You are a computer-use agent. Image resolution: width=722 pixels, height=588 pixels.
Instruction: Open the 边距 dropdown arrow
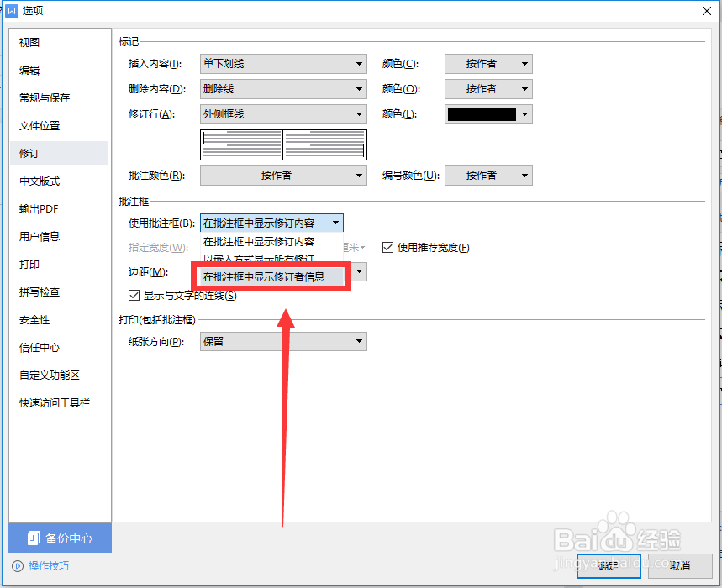pyautogui.click(x=360, y=272)
